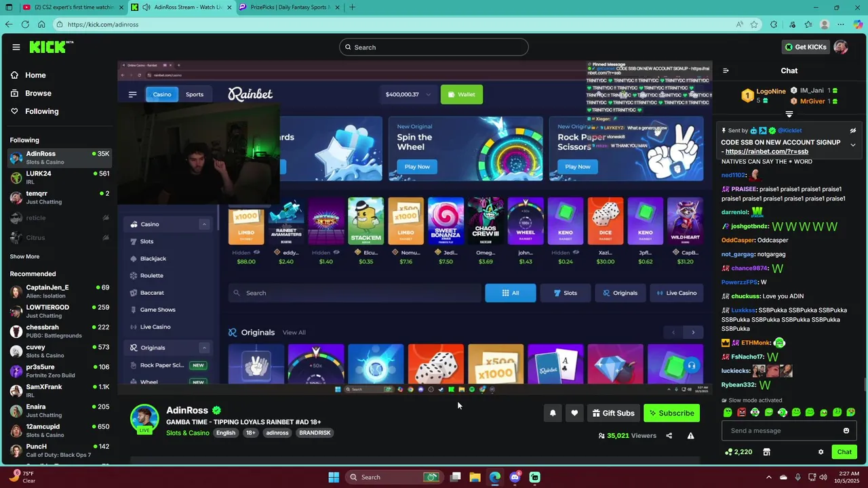The width and height of the screenshot is (868, 488).
Task: Expand the gift leaderboard handle under LogoNine
Action: pyautogui.click(x=789, y=115)
